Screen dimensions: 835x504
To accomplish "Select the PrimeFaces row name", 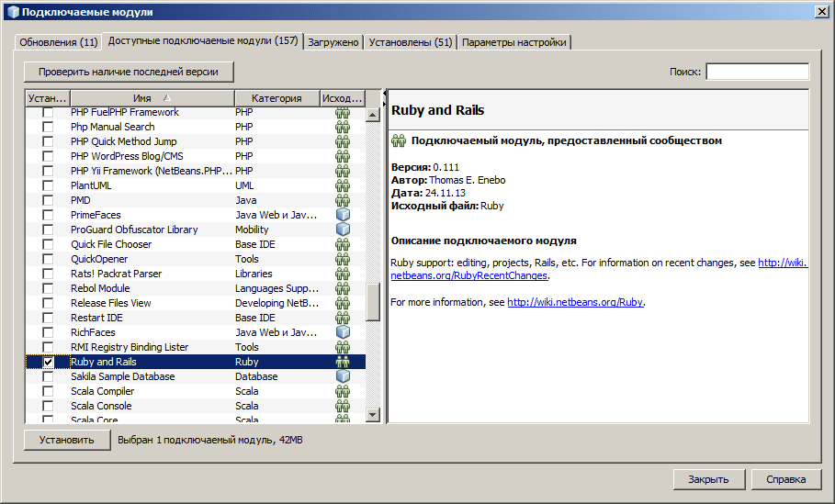I will [x=96, y=215].
